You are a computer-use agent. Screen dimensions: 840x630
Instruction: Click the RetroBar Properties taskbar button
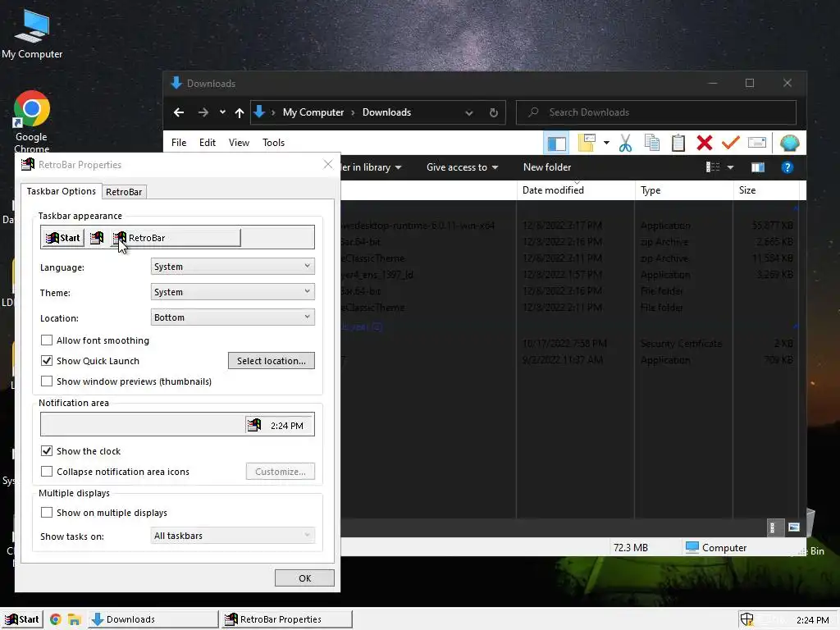click(x=287, y=619)
